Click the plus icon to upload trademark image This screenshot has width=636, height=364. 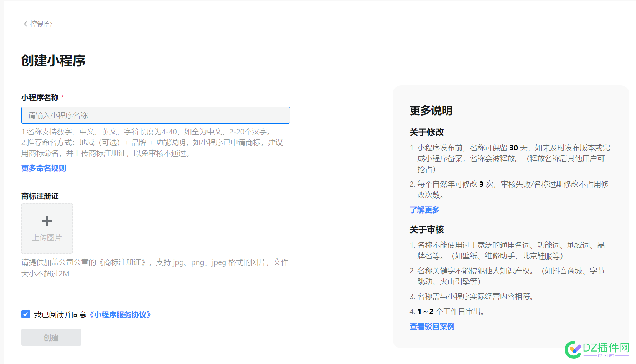click(x=47, y=221)
